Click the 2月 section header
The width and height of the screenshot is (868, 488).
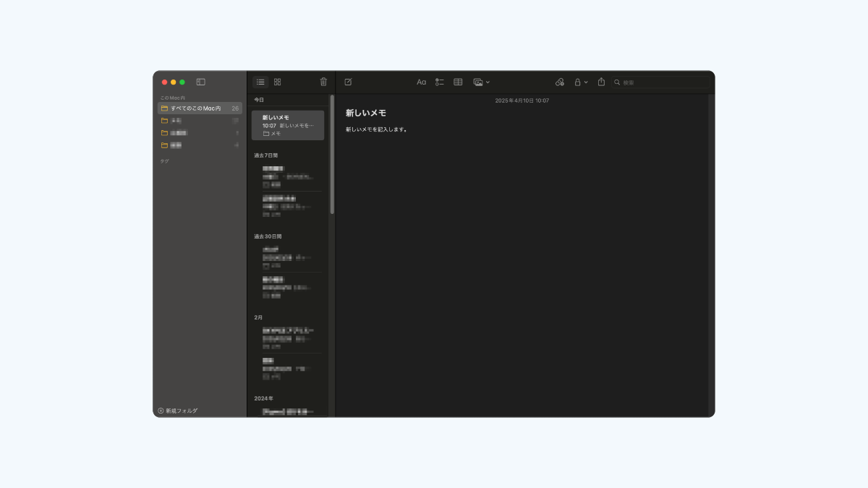(258, 317)
